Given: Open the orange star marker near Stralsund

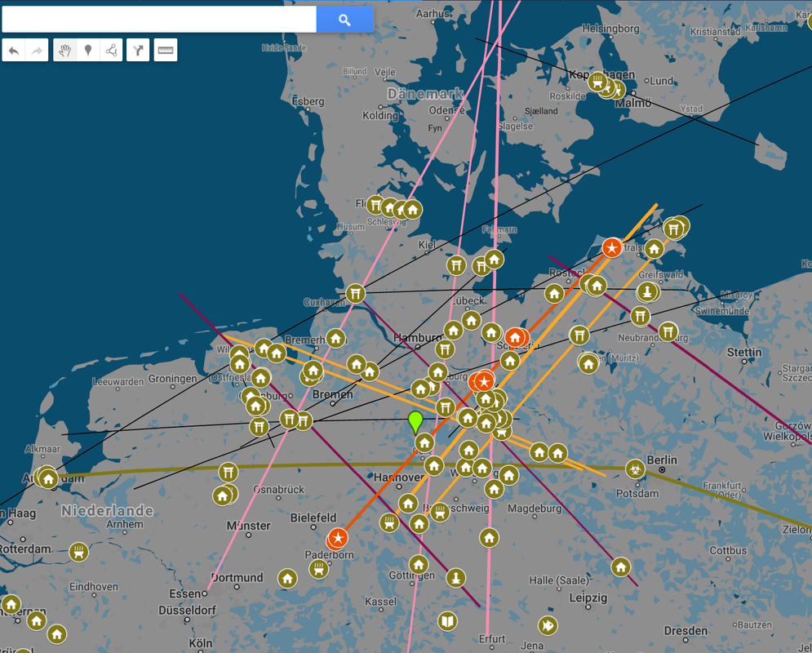Looking at the screenshot, I should click(x=612, y=247).
